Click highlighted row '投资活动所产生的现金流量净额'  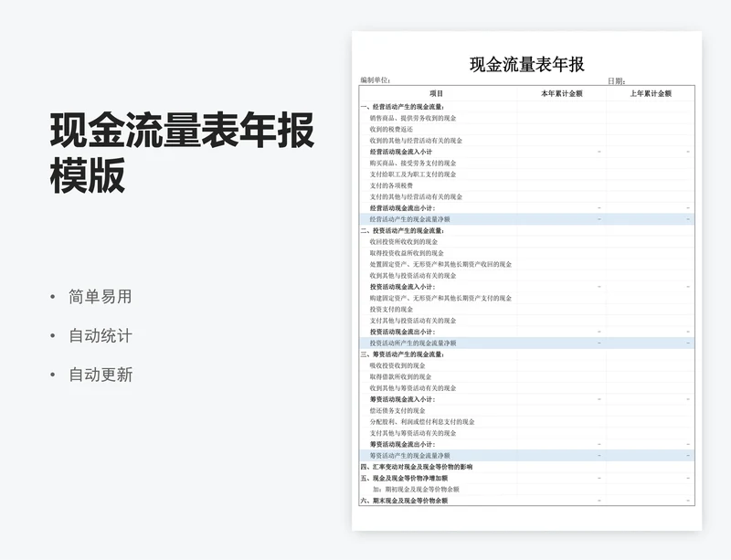click(x=527, y=343)
